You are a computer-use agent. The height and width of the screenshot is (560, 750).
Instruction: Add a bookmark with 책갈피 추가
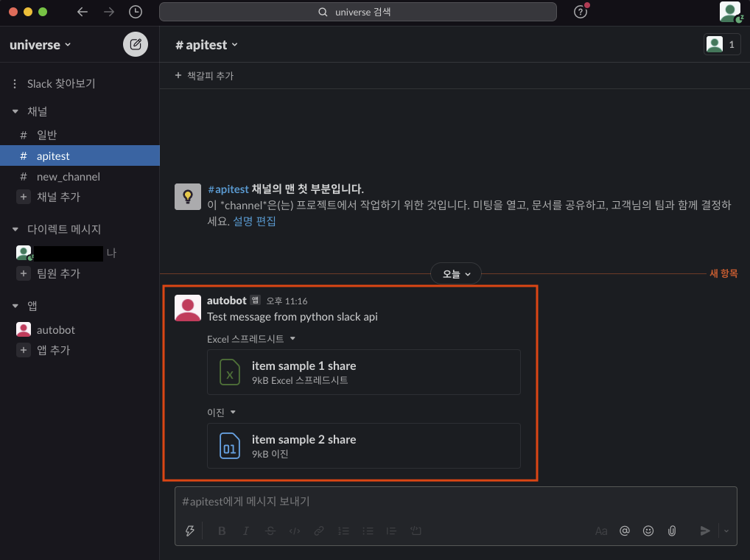[204, 76]
